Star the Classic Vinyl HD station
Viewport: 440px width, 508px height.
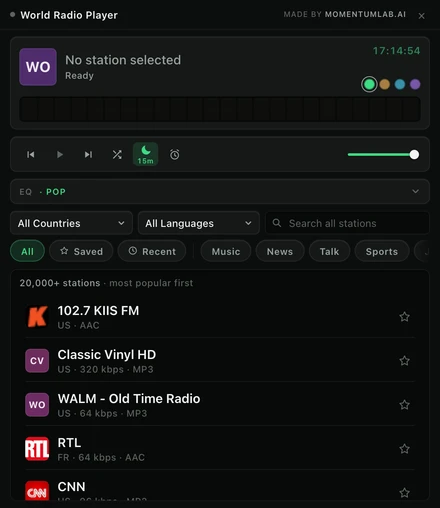(404, 361)
